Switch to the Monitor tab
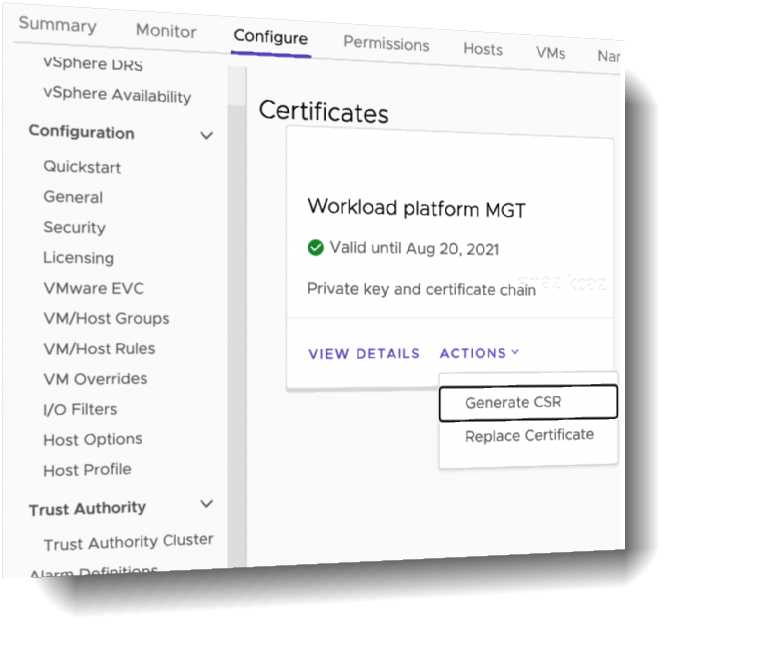 (166, 31)
